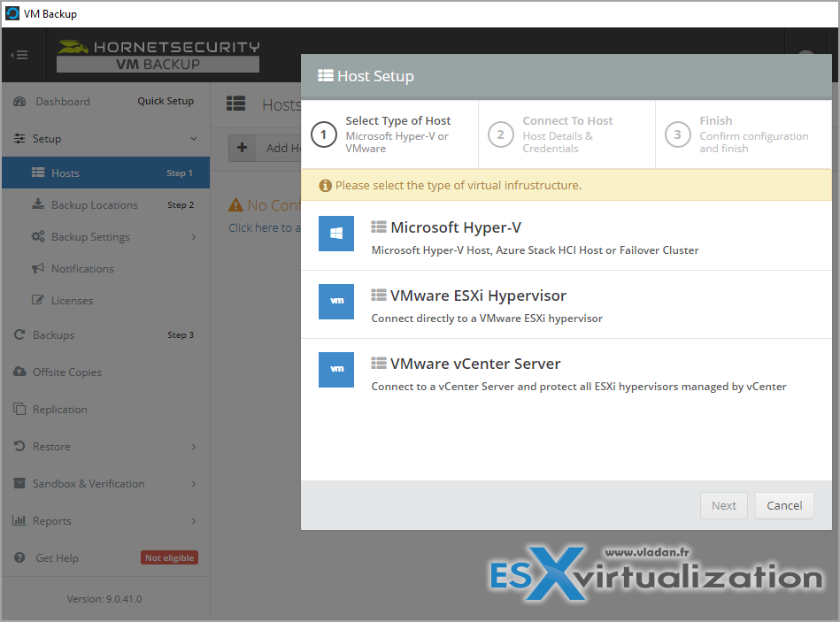Click the Backup Locations download icon

38,204
